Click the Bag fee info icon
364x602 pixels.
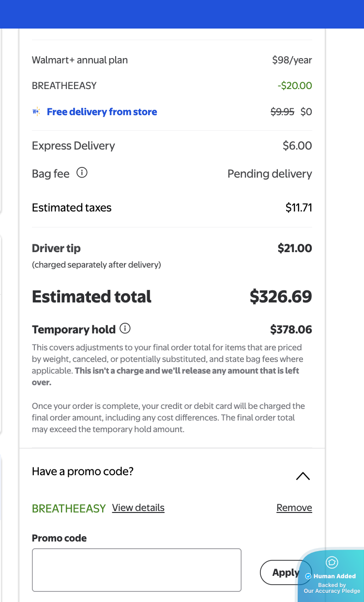tap(82, 173)
